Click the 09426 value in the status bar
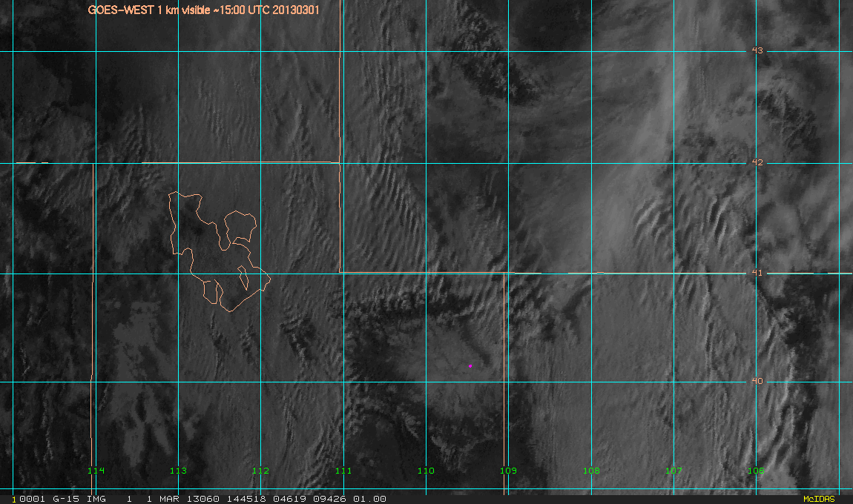 point(330,499)
